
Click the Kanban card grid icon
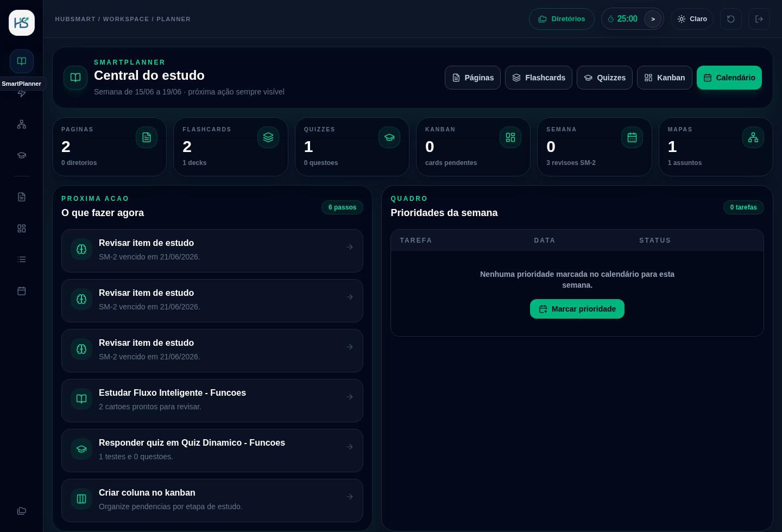pos(510,137)
